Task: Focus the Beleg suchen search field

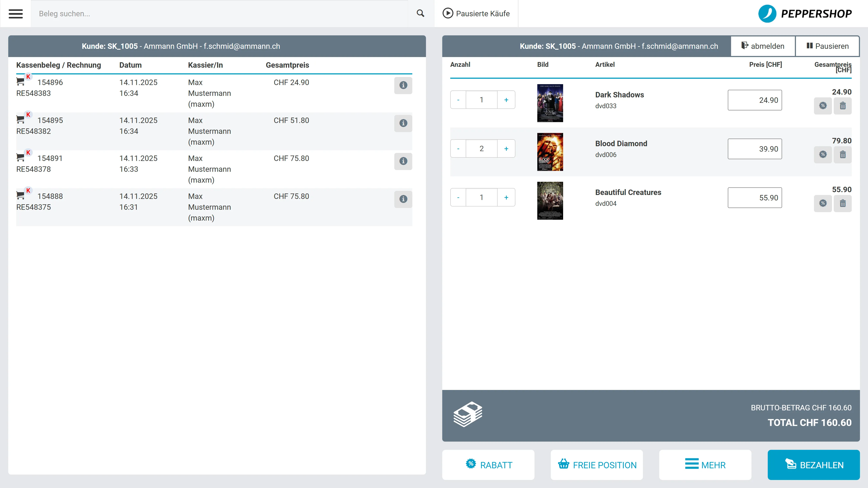Action: 219,13
